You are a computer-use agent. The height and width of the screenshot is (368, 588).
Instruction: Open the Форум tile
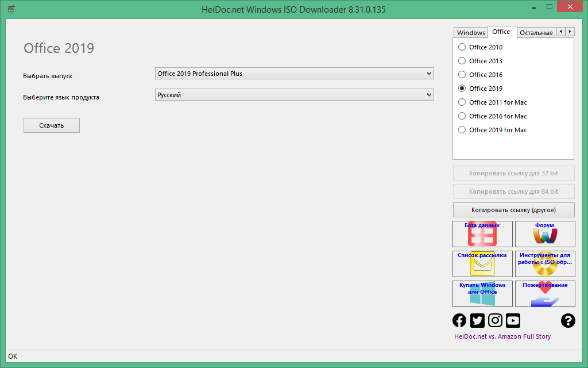tap(545, 234)
